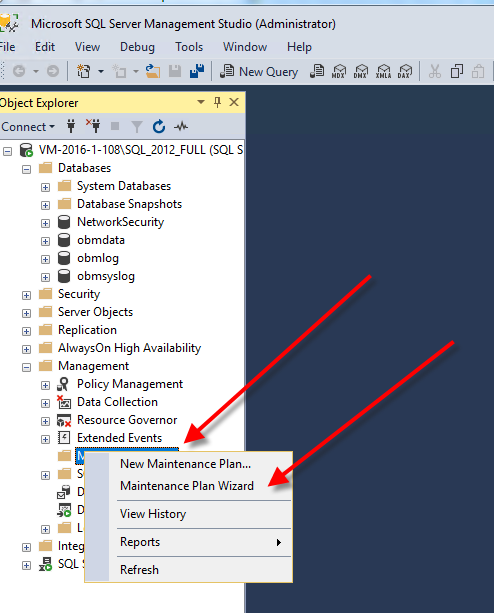The height and width of the screenshot is (613, 494).
Task: Open the Tools menu
Action: coord(189,47)
